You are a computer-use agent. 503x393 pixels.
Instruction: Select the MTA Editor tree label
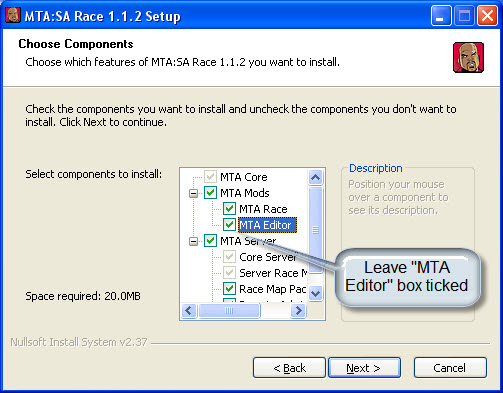coord(267,225)
